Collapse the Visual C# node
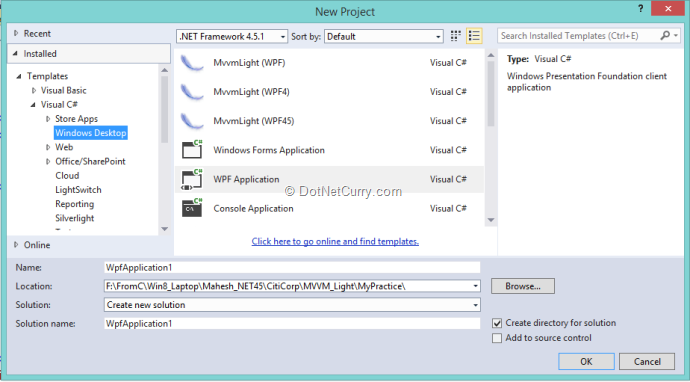Screen dimensions: 690x382 point(33,105)
